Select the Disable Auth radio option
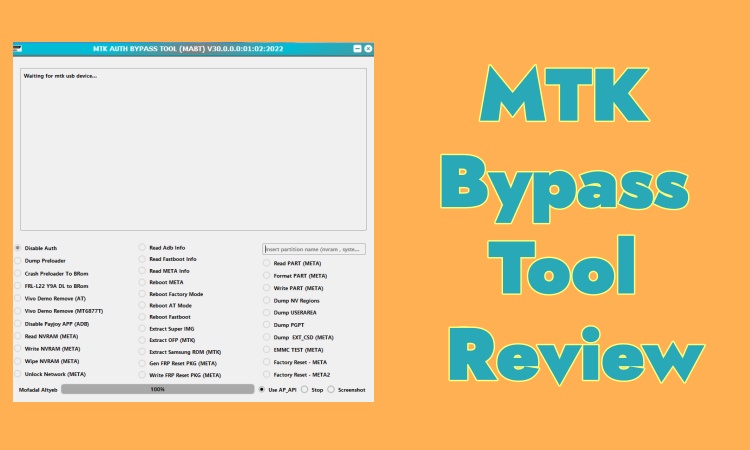This screenshot has width=750, height=450. point(18,248)
